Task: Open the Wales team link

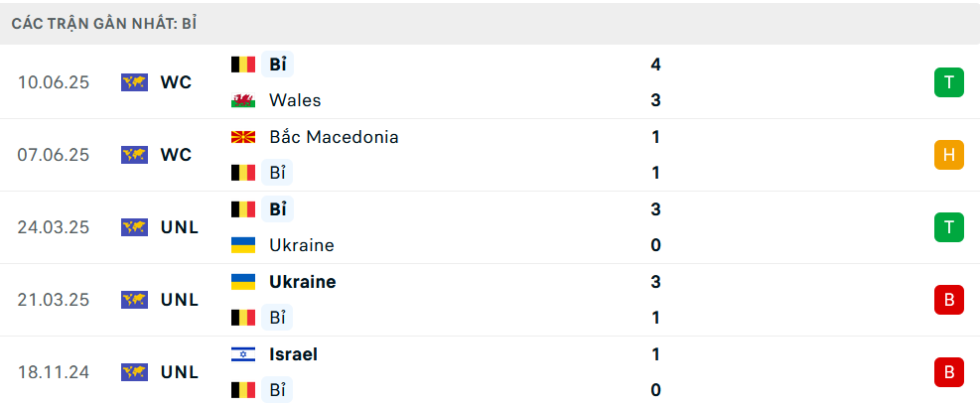Action: (295, 100)
